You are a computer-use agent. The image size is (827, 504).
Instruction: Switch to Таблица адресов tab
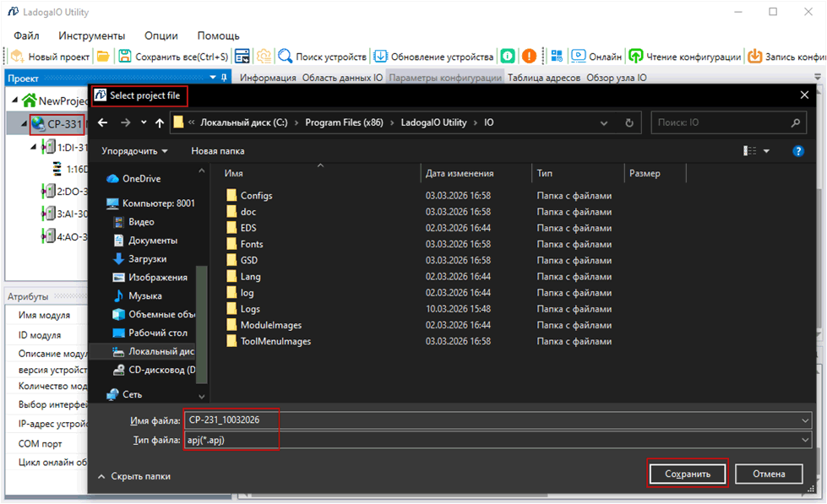[544, 78]
